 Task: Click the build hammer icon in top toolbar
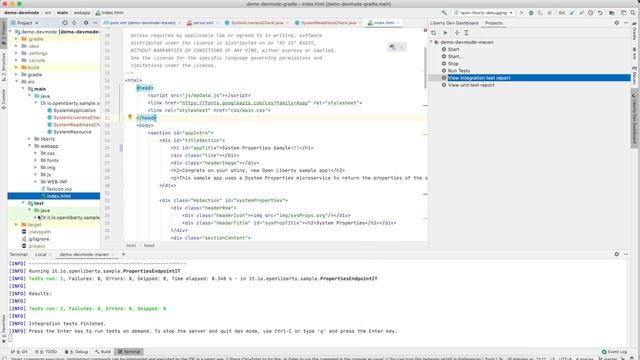pos(444,13)
